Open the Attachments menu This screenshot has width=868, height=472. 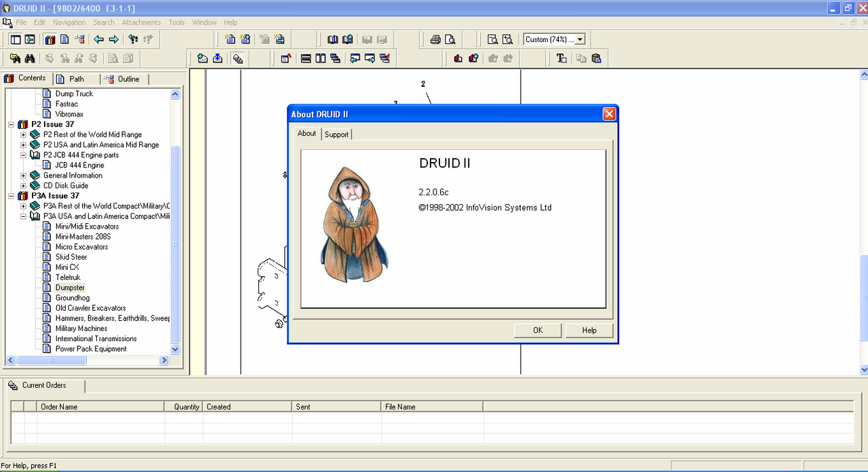(141, 22)
